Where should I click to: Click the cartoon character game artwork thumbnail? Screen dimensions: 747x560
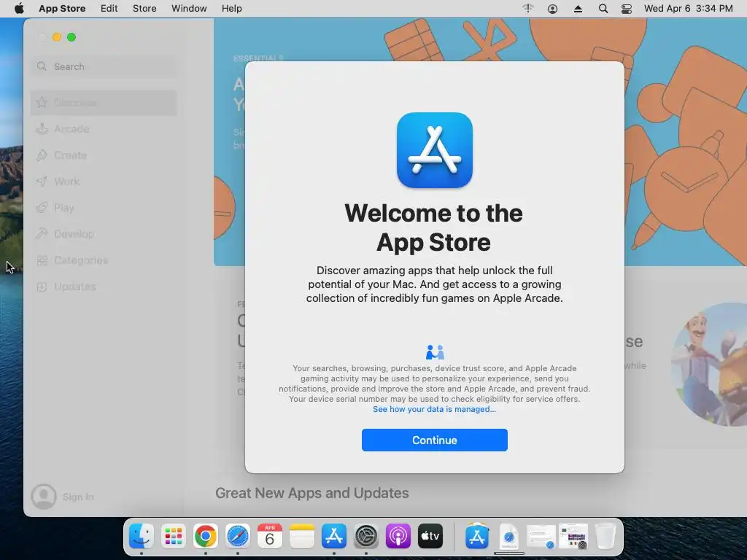pyautogui.click(x=709, y=365)
